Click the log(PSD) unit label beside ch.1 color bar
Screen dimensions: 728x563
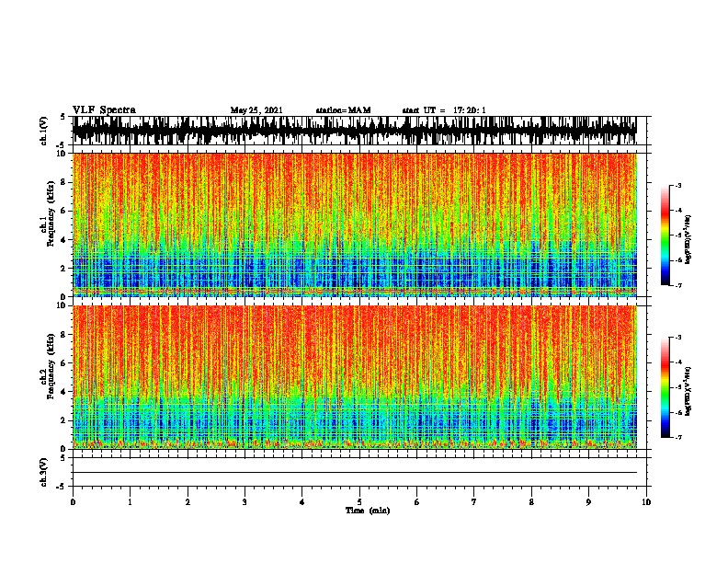pos(689,239)
